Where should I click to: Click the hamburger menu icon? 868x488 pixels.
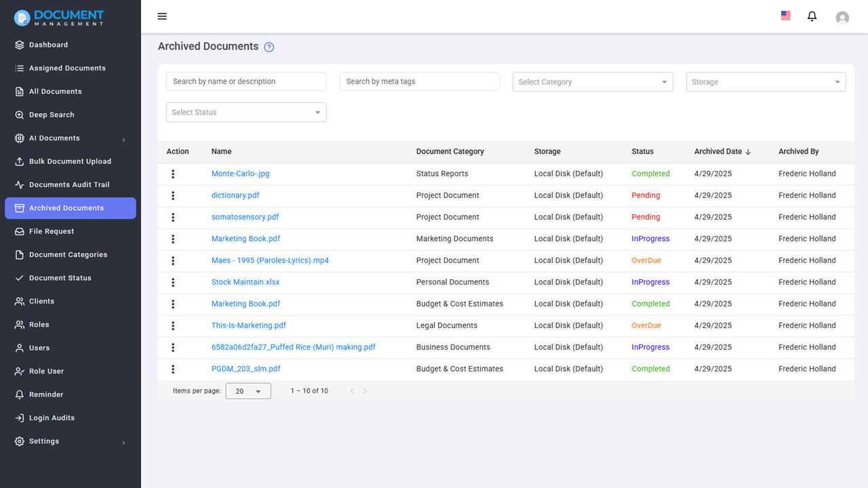point(162,16)
